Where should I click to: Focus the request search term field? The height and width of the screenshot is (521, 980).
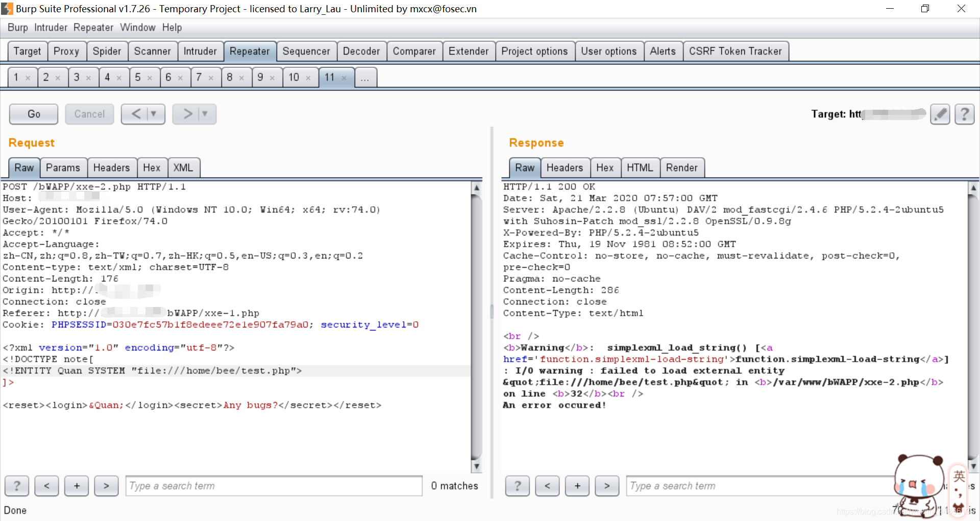pyautogui.click(x=274, y=486)
